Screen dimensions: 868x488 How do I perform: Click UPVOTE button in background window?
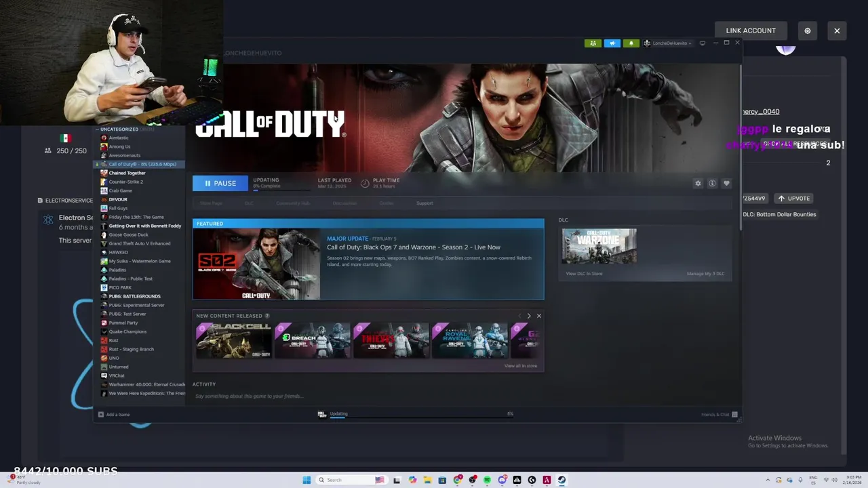[793, 199]
